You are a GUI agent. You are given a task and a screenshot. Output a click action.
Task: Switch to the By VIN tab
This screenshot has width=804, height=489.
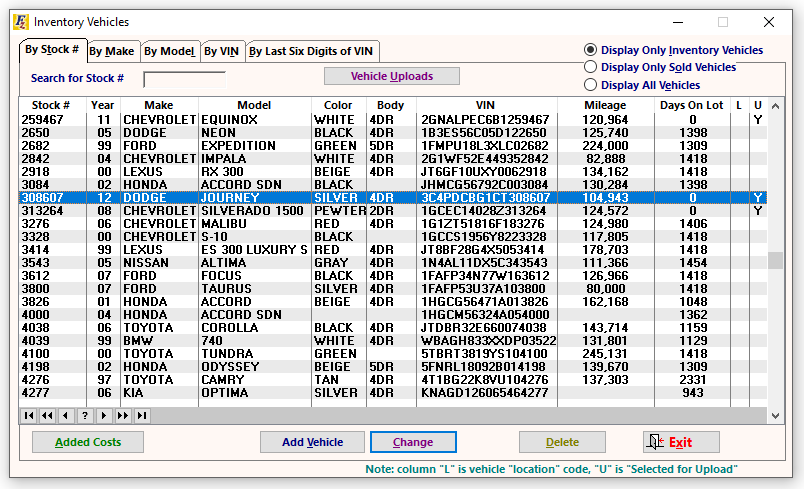pos(222,51)
